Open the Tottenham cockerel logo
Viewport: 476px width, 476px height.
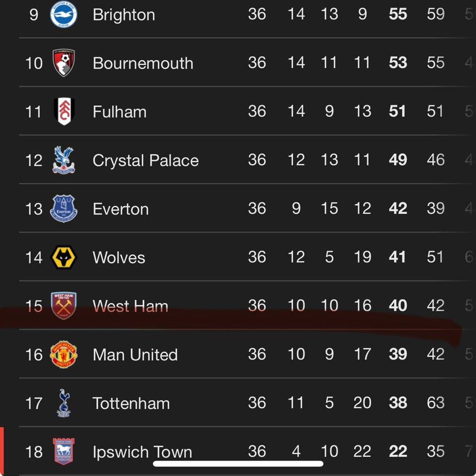click(64, 403)
